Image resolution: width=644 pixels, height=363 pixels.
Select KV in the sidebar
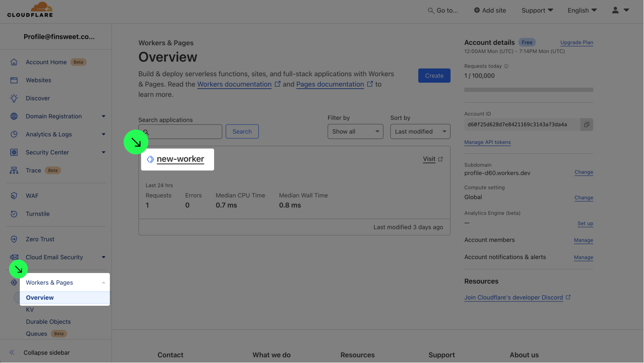(30, 310)
